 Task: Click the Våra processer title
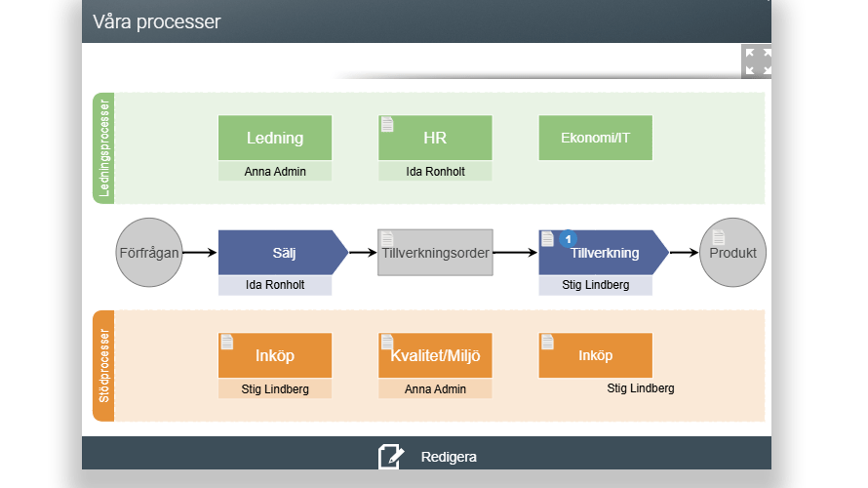157,21
